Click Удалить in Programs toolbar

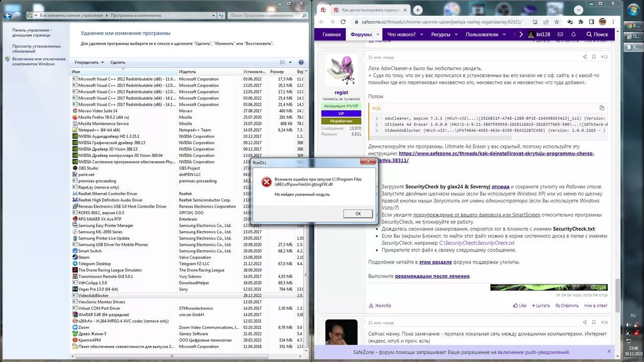[x=117, y=62]
